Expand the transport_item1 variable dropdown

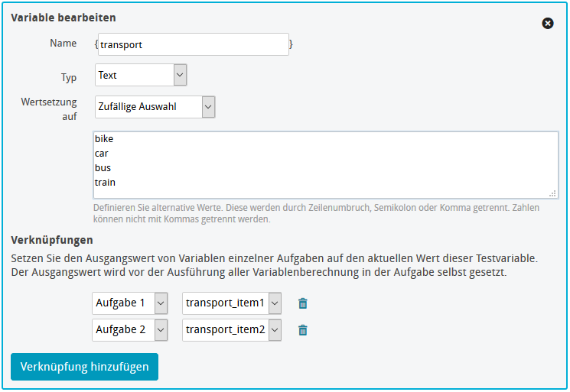pyautogui.click(x=232, y=303)
